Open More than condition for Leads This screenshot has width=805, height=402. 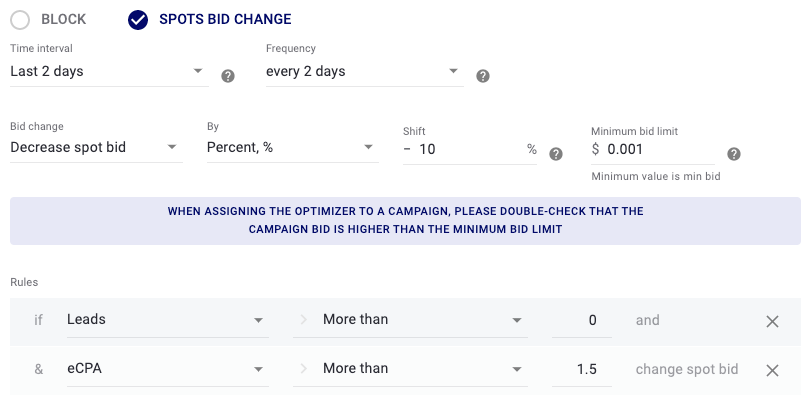pos(410,320)
